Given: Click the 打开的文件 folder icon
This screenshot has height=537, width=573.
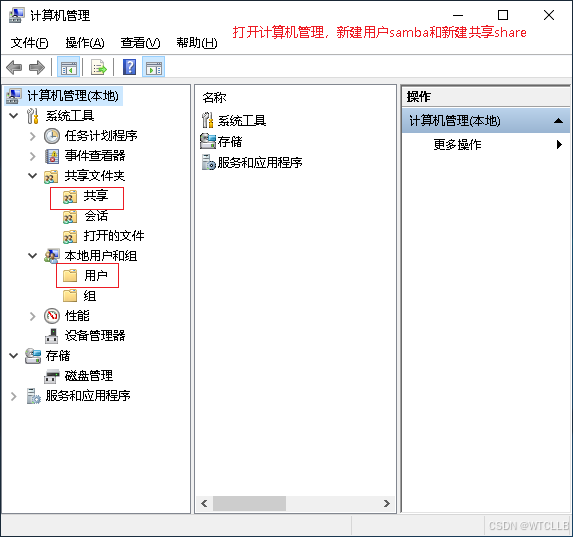Looking at the screenshot, I should [70, 237].
